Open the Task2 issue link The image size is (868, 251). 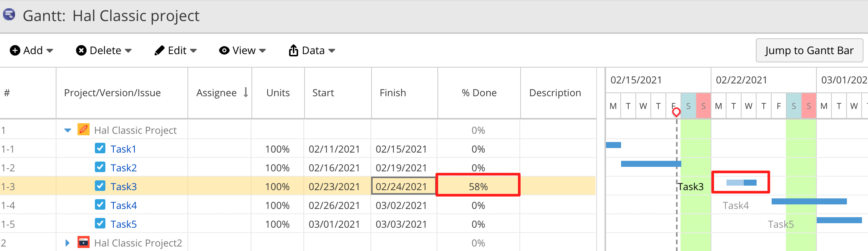[124, 167]
